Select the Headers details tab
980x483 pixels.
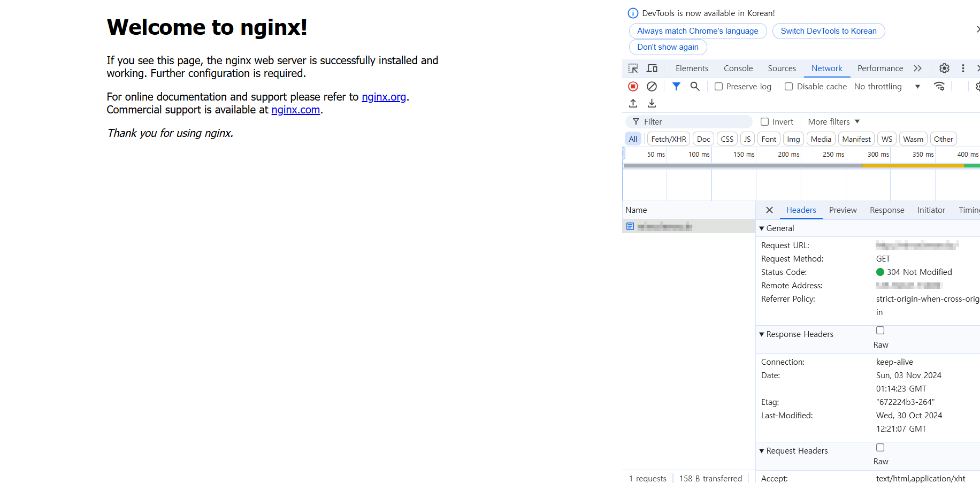click(801, 210)
